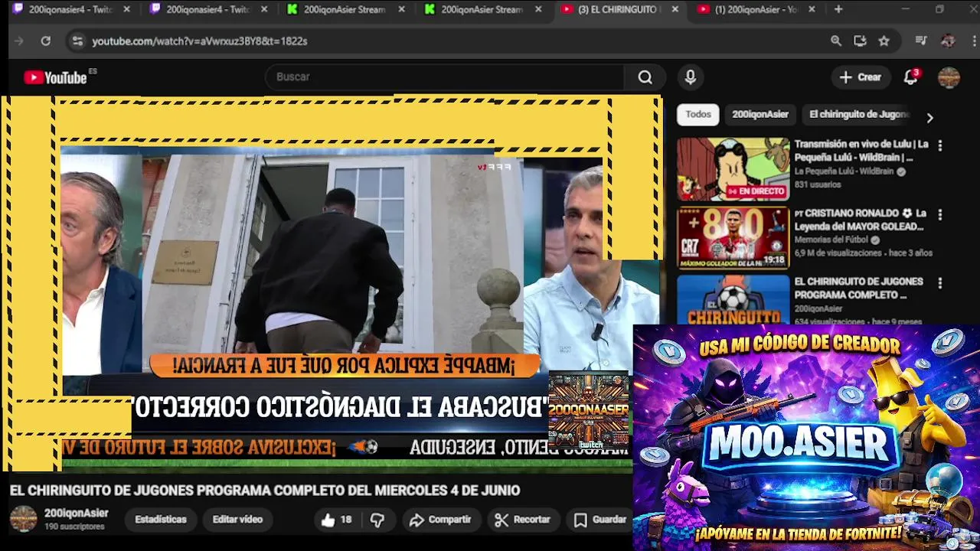Close the (1) 200iqonAsier YouTube tab
Image resolution: width=980 pixels, height=551 pixels.
812,9
